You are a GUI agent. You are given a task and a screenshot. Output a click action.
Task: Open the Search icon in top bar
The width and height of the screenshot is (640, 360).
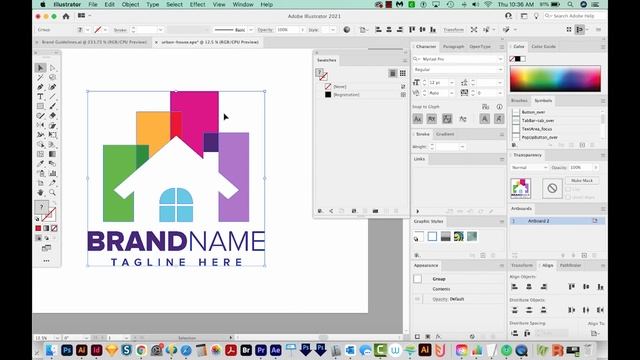tap(570, 4)
